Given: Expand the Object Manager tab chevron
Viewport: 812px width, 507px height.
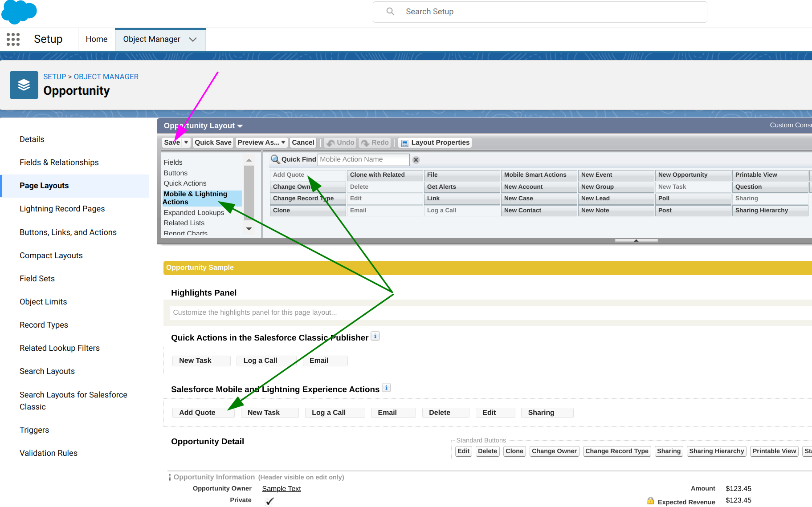Looking at the screenshot, I should [x=193, y=39].
